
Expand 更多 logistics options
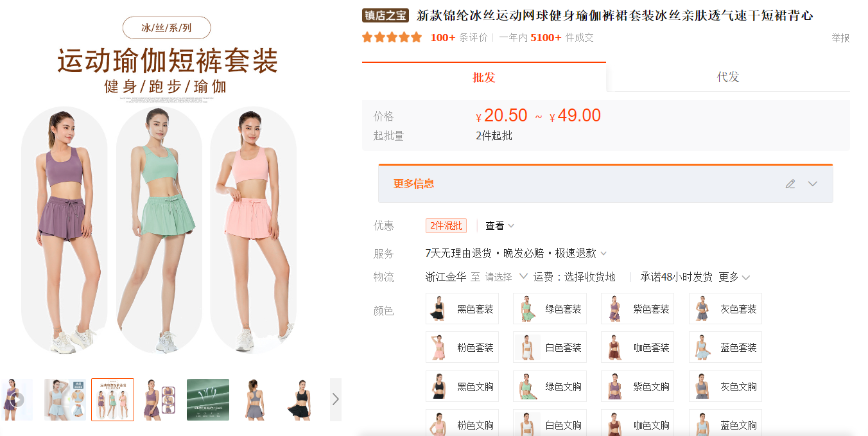[734, 277]
